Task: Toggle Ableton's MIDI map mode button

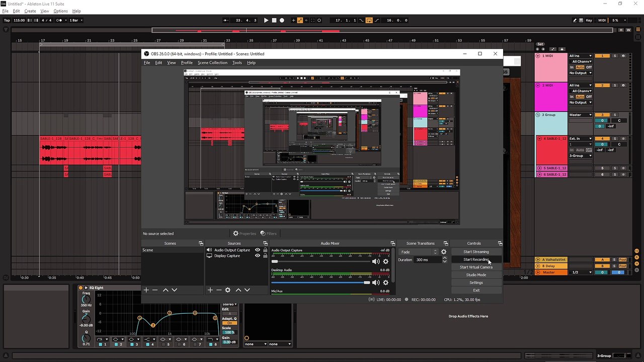Action: 603,20
